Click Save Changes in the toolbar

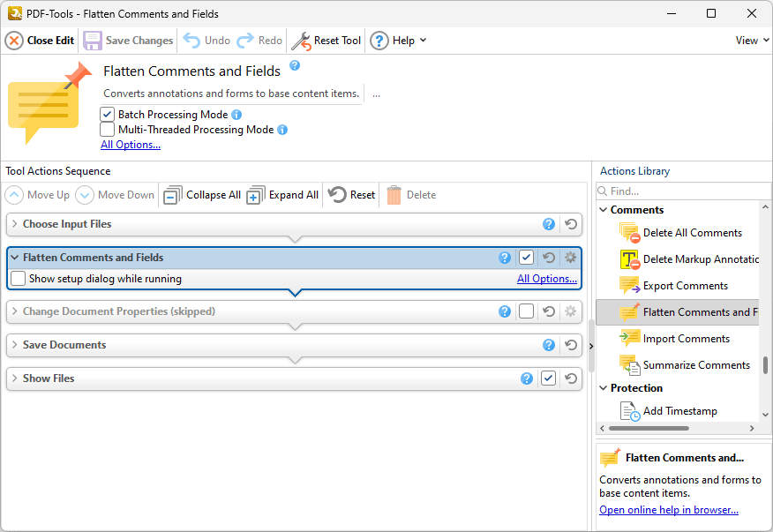pyautogui.click(x=128, y=41)
